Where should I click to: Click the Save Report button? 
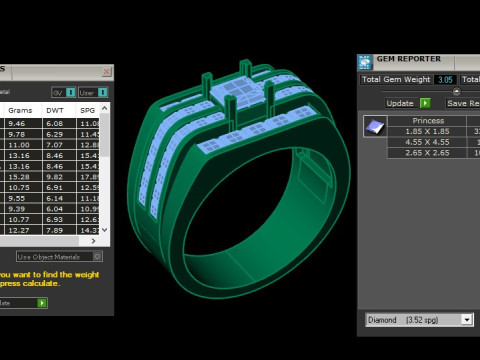[x=463, y=103]
